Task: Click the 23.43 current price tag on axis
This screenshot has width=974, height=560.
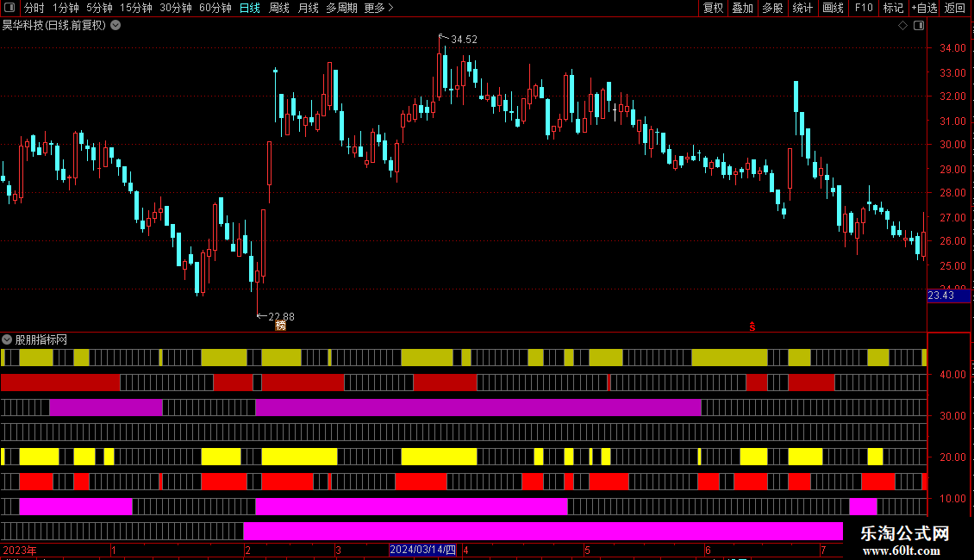Action: 948,296
